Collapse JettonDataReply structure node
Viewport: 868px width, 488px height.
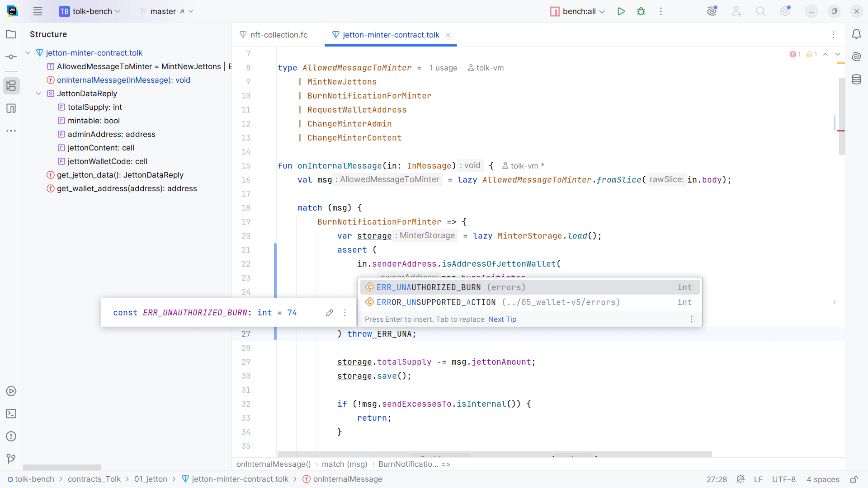pyautogui.click(x=38, y=94)
